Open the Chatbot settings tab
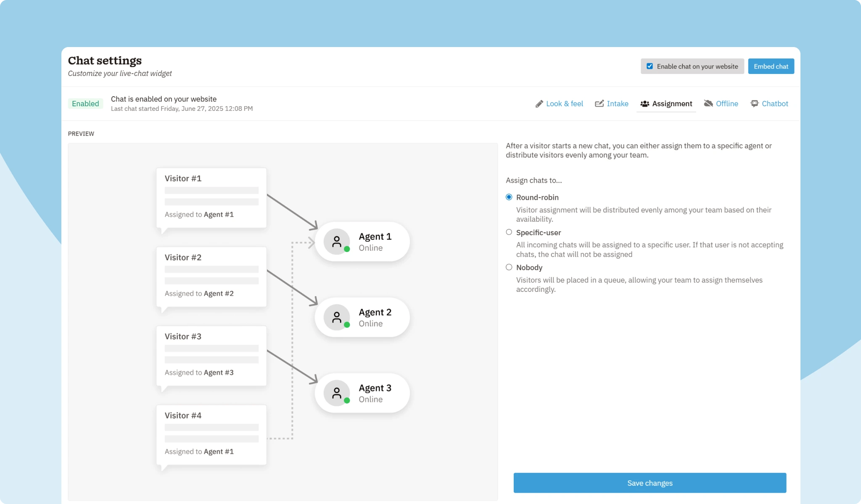The width and height of the screenshot is (861, 504). tap(775, 103)
